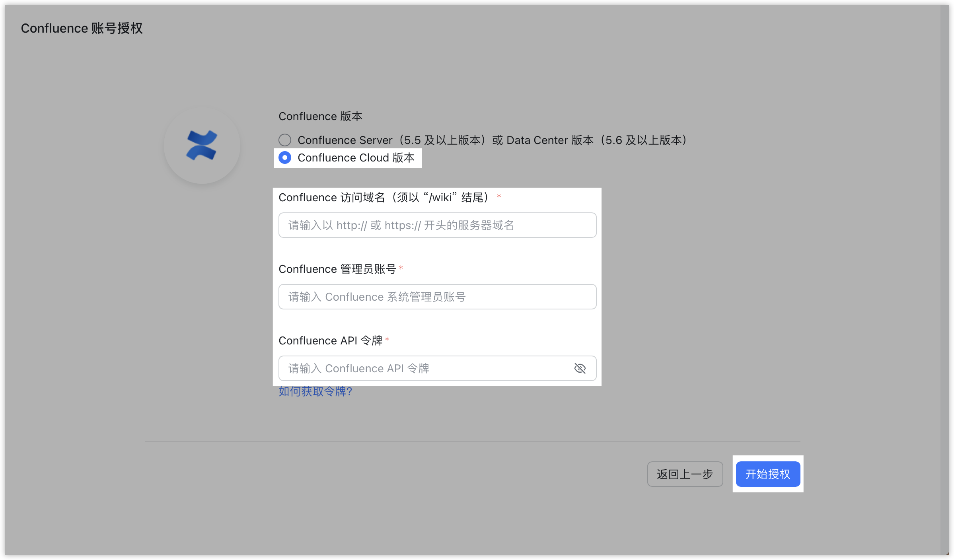Screen dimensions: 954x560
Task: Click the Confluence 版本 label
Action: tap(320, 116)
